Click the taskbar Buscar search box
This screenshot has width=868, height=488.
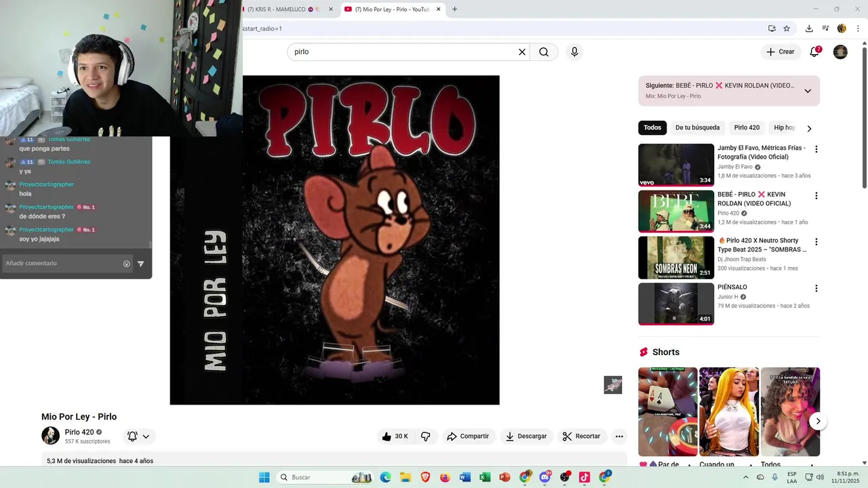325,477
